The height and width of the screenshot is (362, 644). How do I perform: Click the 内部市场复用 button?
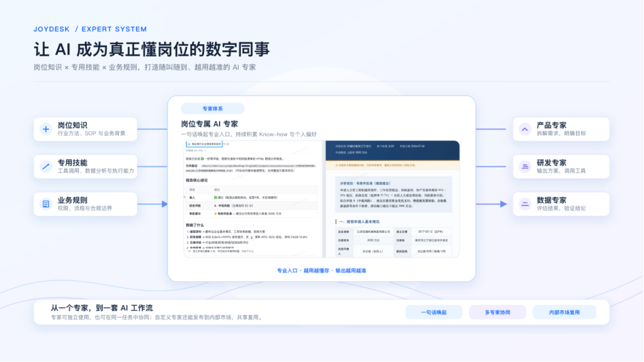point(564,312)
